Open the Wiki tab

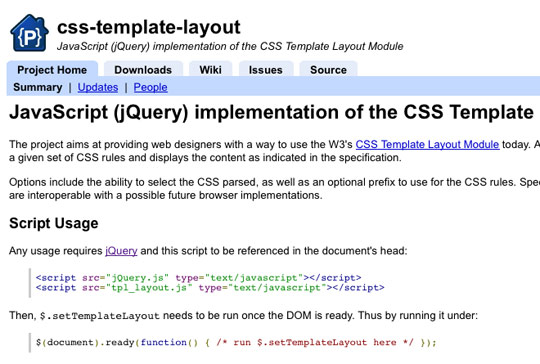coord(210,70)
